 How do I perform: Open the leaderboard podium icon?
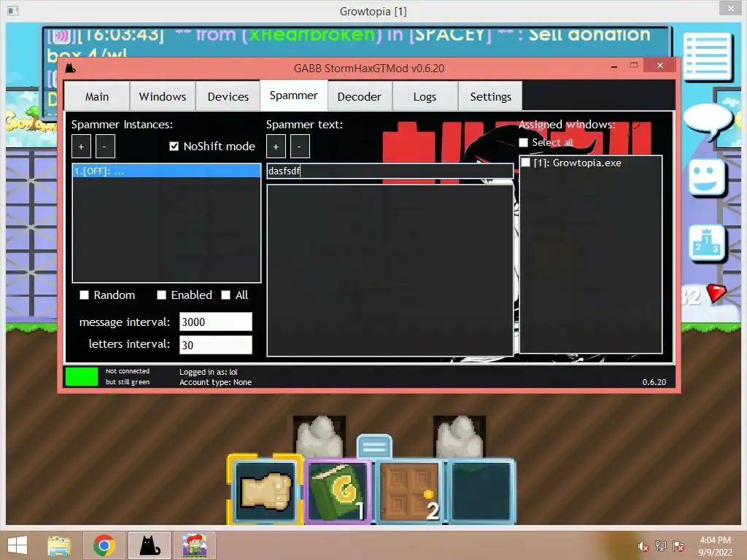(x=706, y=244)
